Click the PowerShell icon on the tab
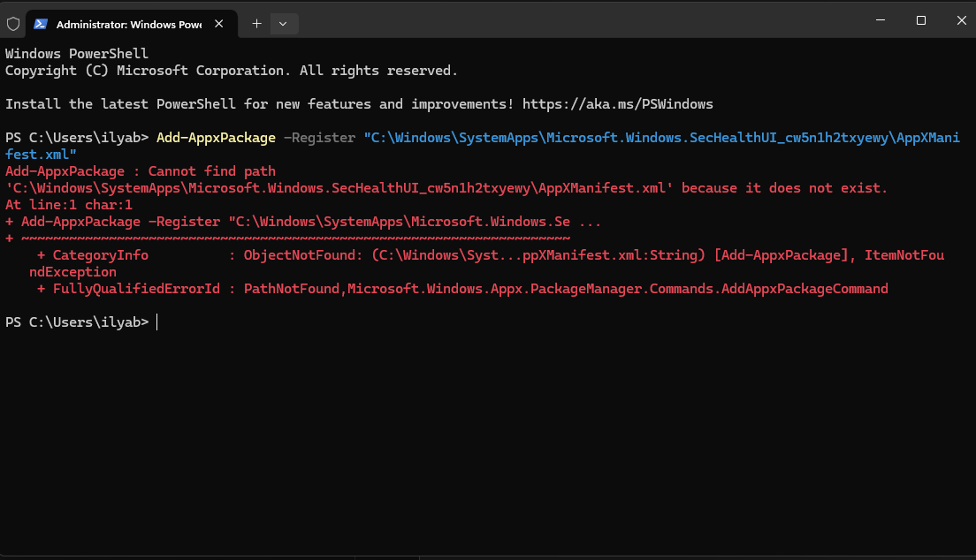The height and width of the screenshot is (560, 976). tap(40, 23)
